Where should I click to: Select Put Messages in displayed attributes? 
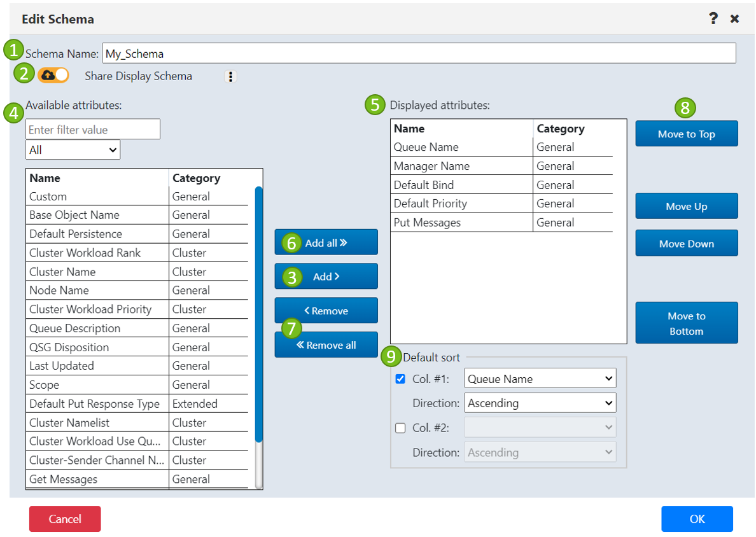[x=501, y=222]
